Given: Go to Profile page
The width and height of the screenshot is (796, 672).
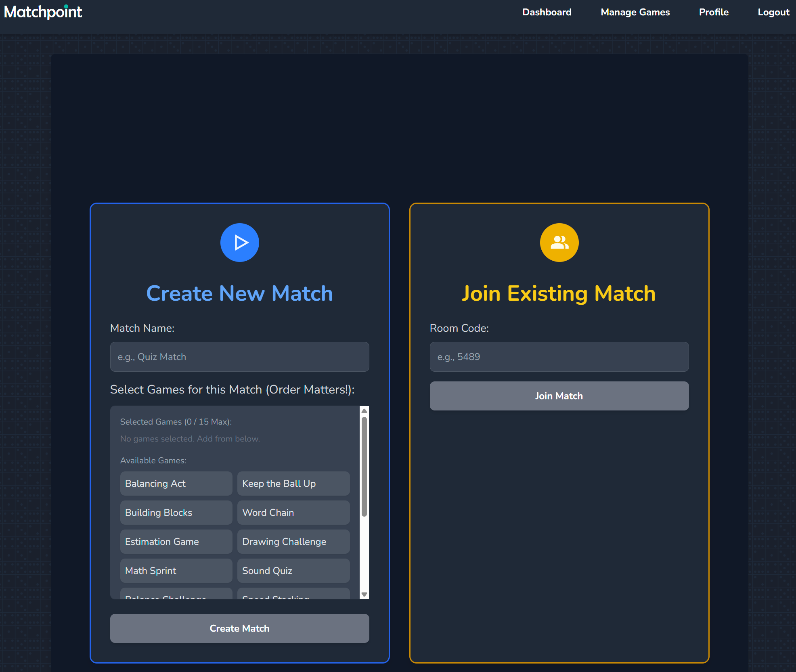Looking at the screenshot, I should 713,12.
